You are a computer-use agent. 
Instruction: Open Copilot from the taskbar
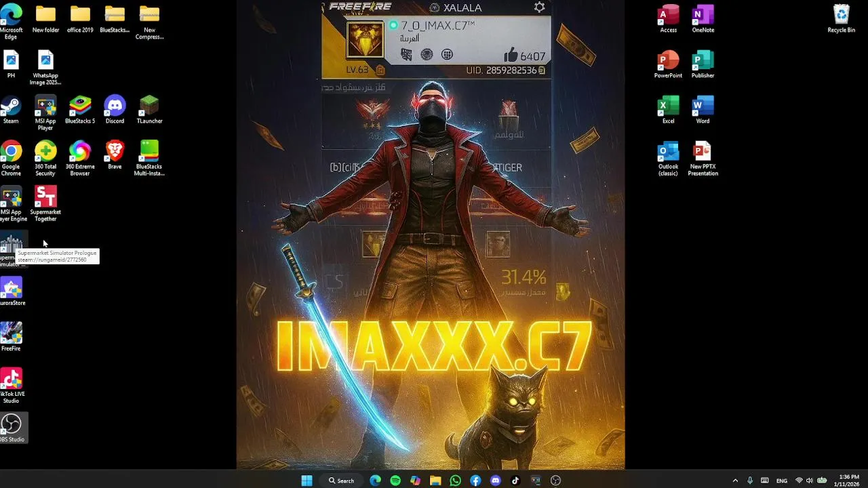click(415, 481)
